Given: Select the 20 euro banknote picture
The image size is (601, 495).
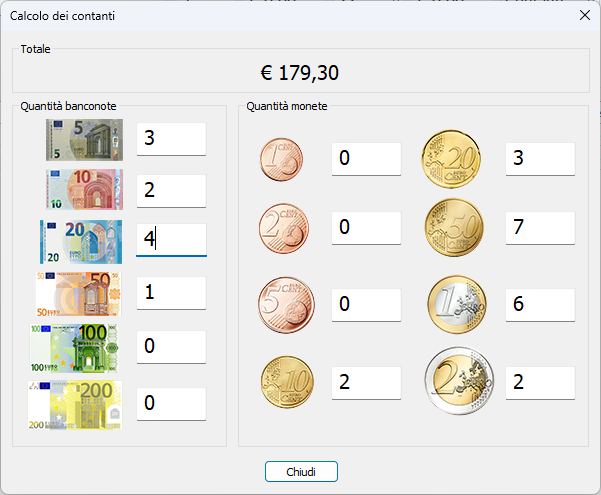Looking at the screenshot, I should coord(81,241).
